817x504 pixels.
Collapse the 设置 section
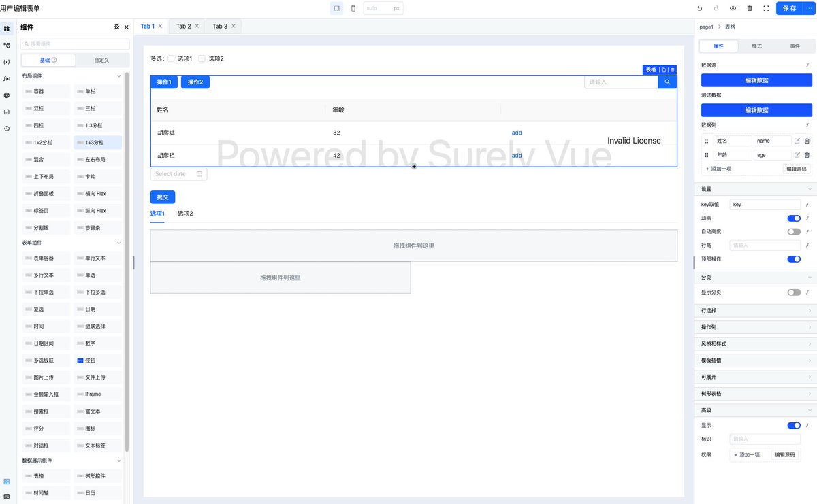[x=756, y=189]
